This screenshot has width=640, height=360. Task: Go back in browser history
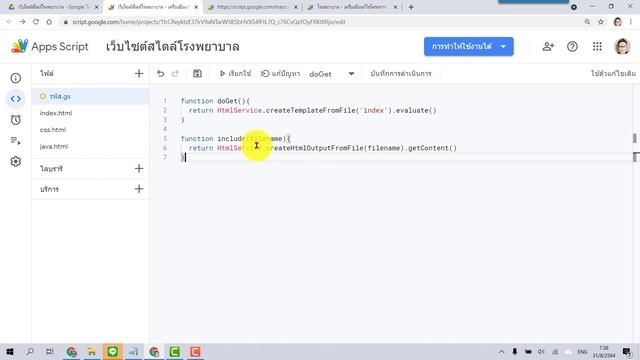pos(9,22)
